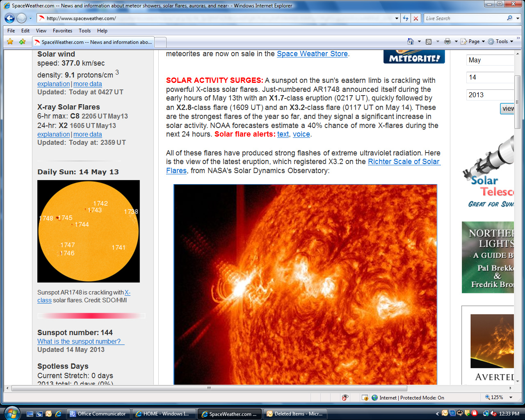Viewport: 525px width, 420px height.
Task: Open a new blank tab
Action: click(x=160, y=42)
